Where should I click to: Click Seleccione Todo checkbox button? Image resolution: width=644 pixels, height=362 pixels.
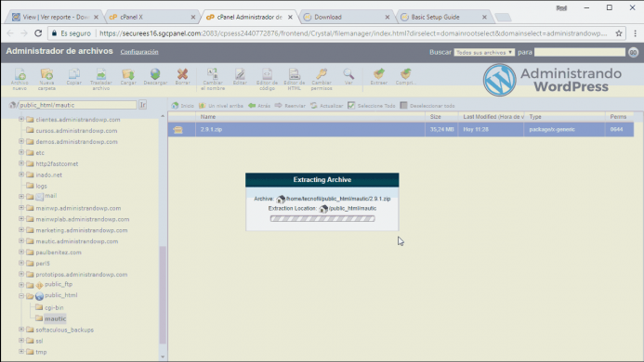point(372,106)
